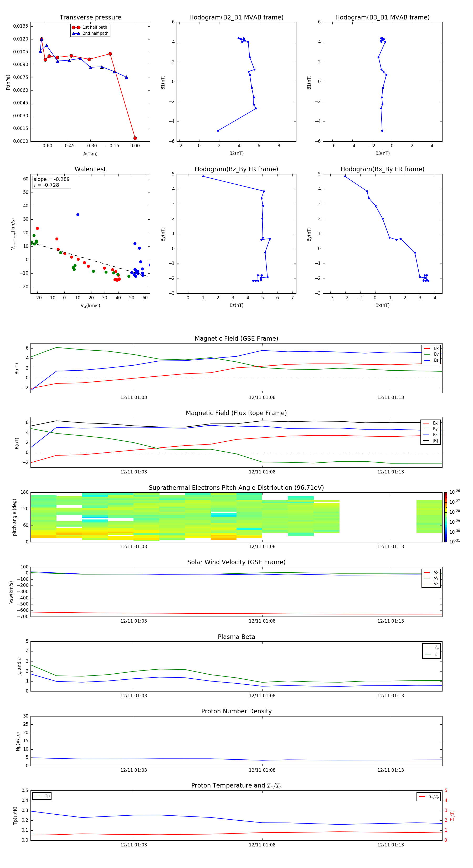The height and width of the screenshot is (868, 473).
Task: Click the 'Hodogram(Bx_By FR frame)' title
Action: [x=382, y=169]
